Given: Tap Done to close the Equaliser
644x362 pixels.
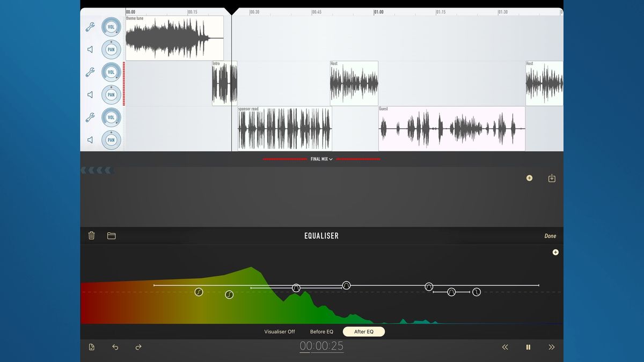Looking at the screenshot, I should coord(550,235).
